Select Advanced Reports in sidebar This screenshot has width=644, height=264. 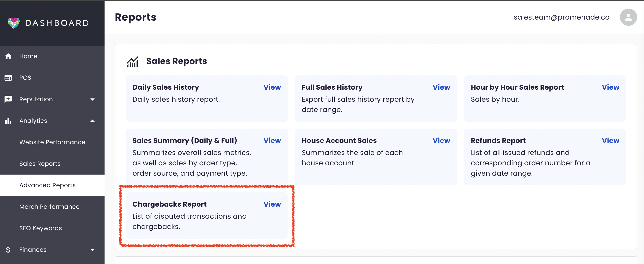52,185
